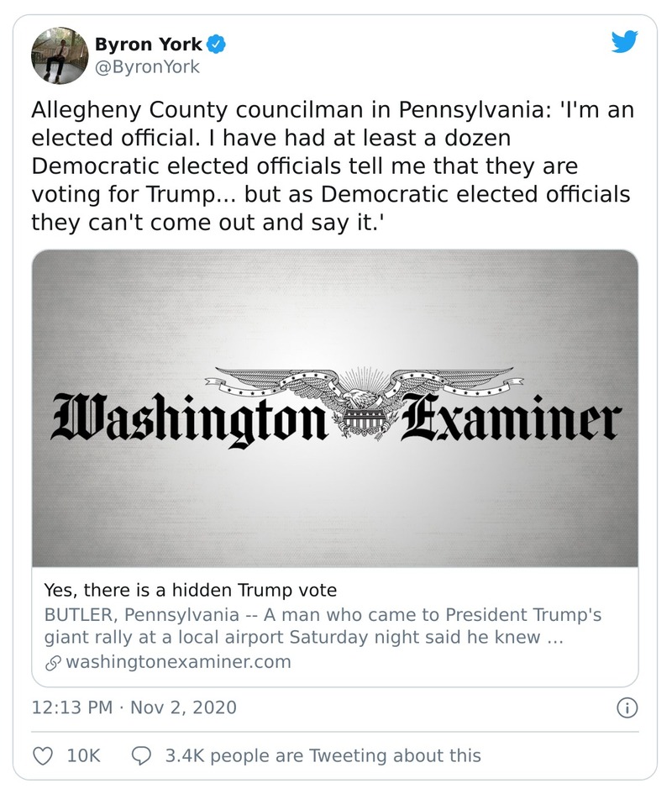Open the @ByronYork handle link
This screenshot has height=794, width=672.
coord(148,67)
